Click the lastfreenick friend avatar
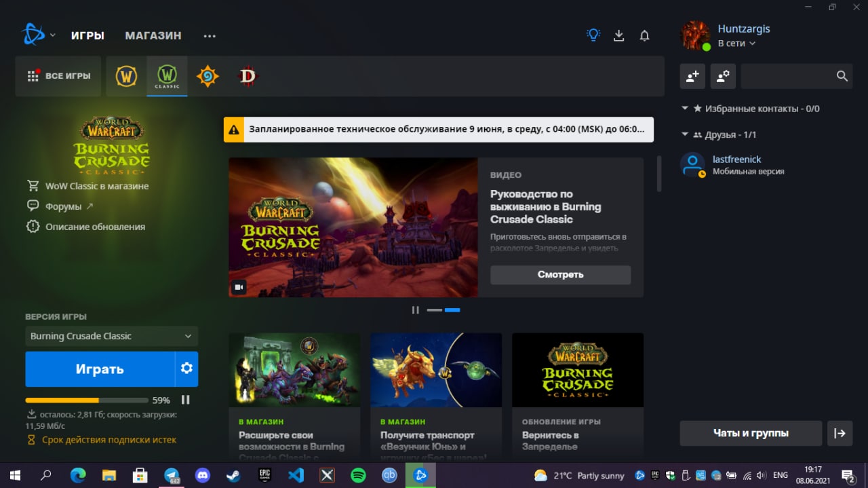868x488 pixels. pyautogui.click(x=692, y=165)
